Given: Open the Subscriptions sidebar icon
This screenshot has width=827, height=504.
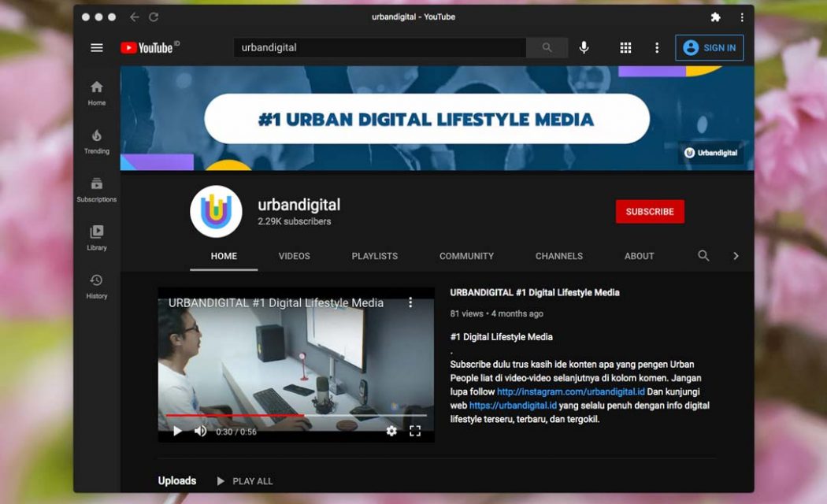Looking at the screenshot, I should tap(96, 187).
